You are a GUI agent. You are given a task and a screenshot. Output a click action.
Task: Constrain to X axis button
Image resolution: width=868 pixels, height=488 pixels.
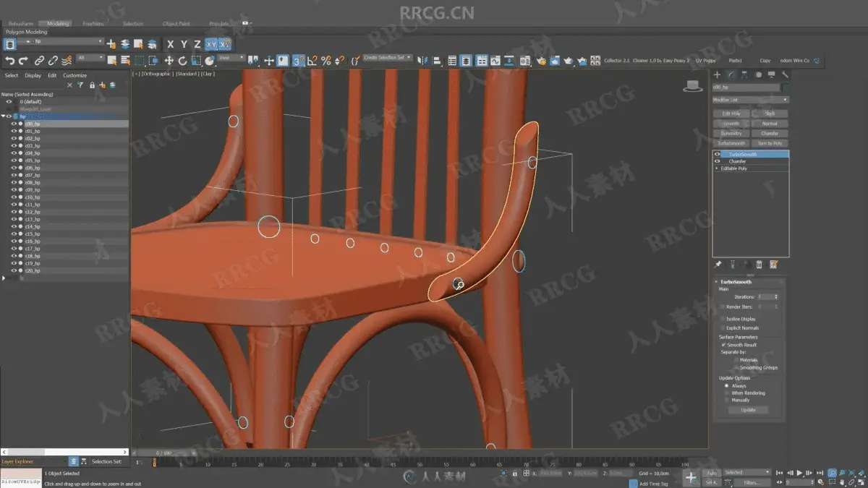[171, 44]
